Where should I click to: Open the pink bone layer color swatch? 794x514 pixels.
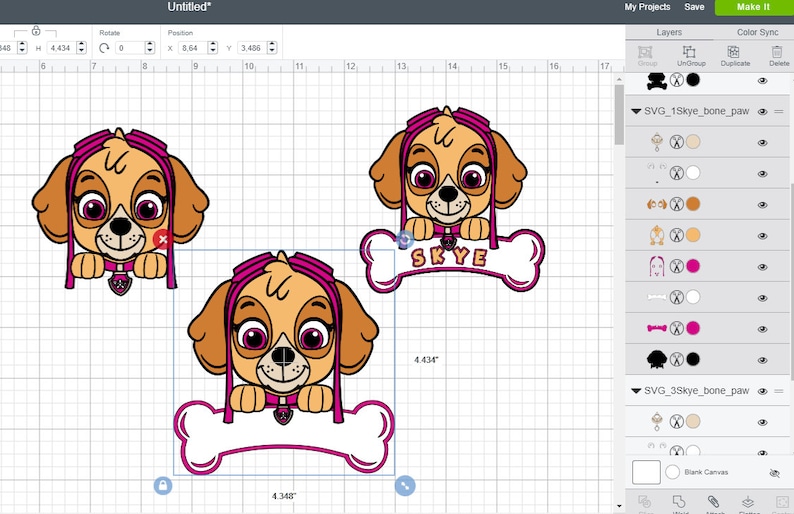693,328
